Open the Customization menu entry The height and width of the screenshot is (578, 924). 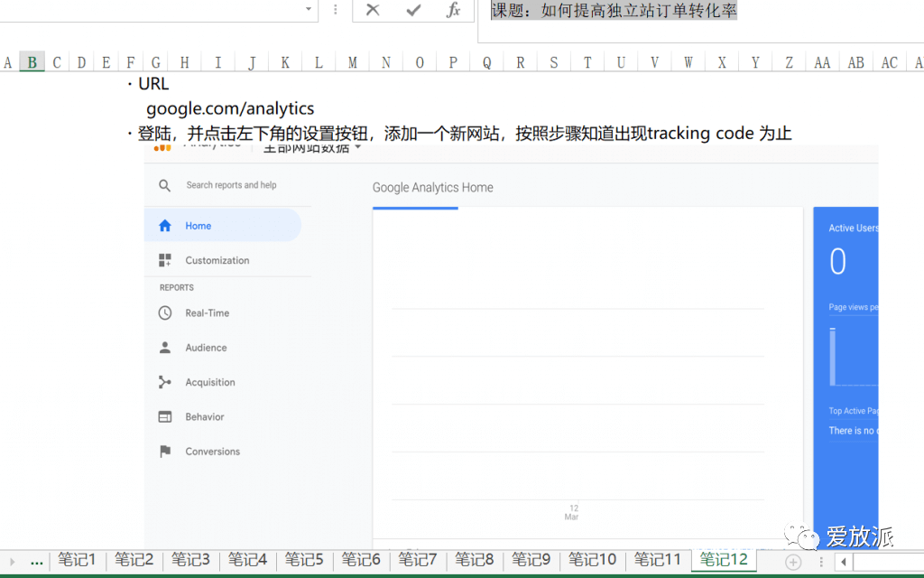217,260
